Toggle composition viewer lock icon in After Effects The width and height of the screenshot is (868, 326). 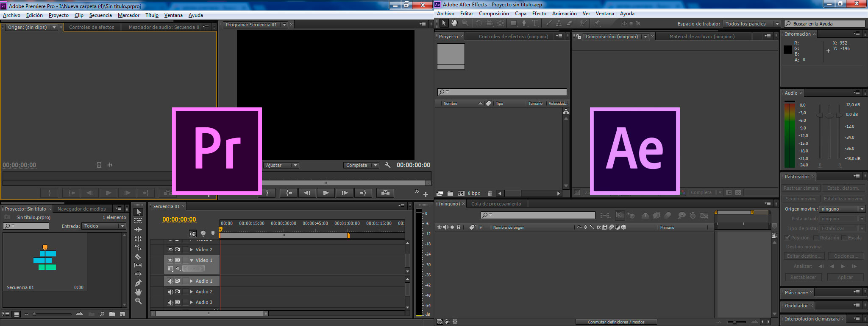[x=579, y=37]
